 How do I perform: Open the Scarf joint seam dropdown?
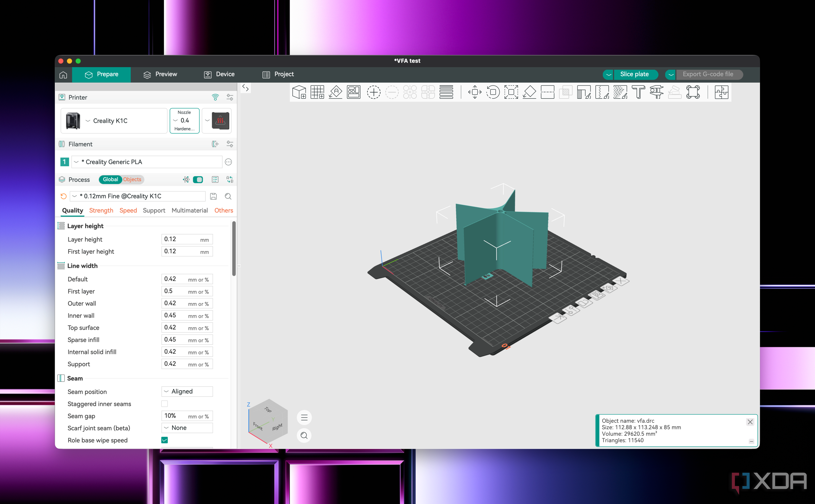[187, 428]
